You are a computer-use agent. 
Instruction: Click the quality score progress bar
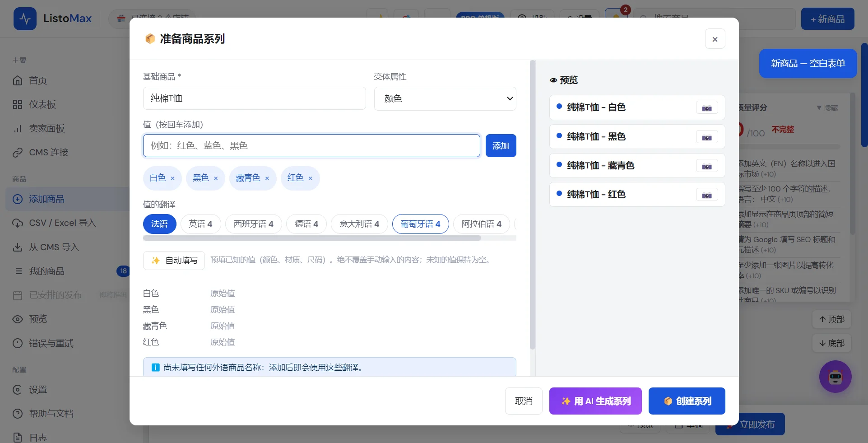coord(789,147)
